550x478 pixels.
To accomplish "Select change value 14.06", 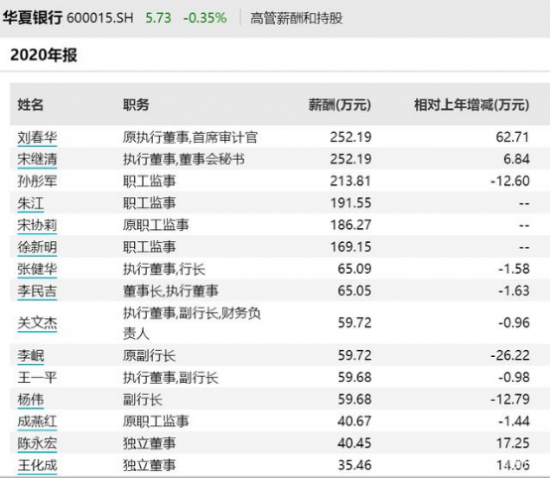I will click(x=512, y=465).
